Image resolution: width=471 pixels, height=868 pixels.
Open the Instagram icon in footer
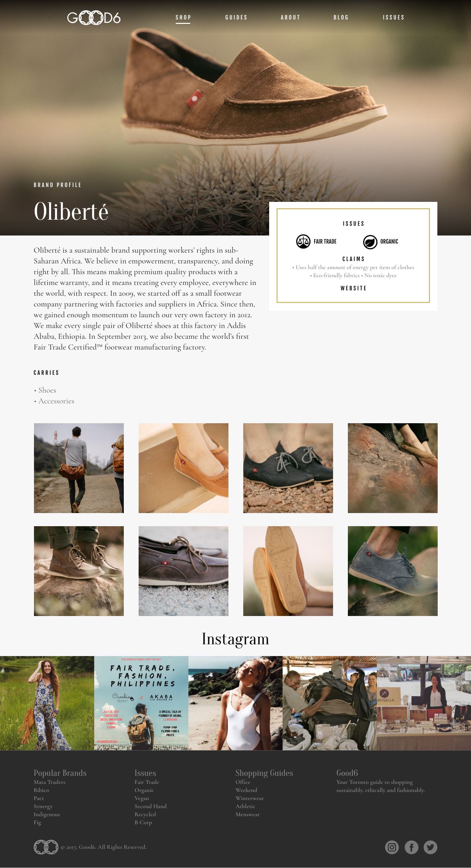(x=392, y=847)
